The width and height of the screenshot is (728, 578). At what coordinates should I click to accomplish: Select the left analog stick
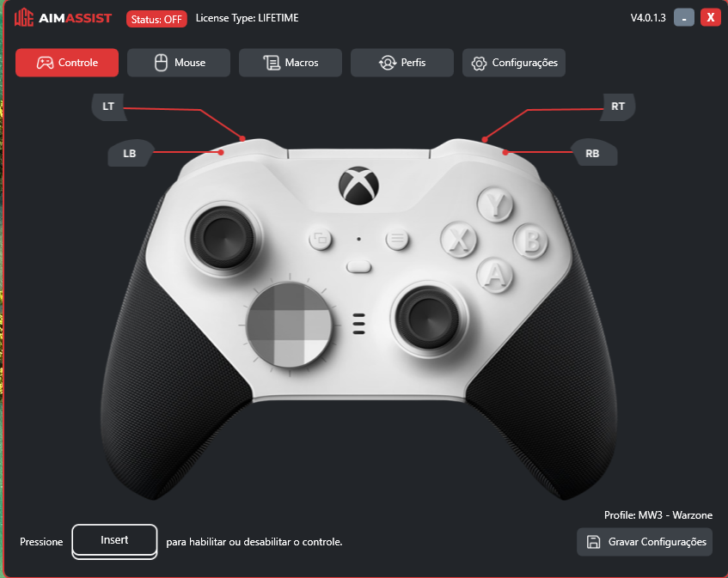click(x=223, y=238)
